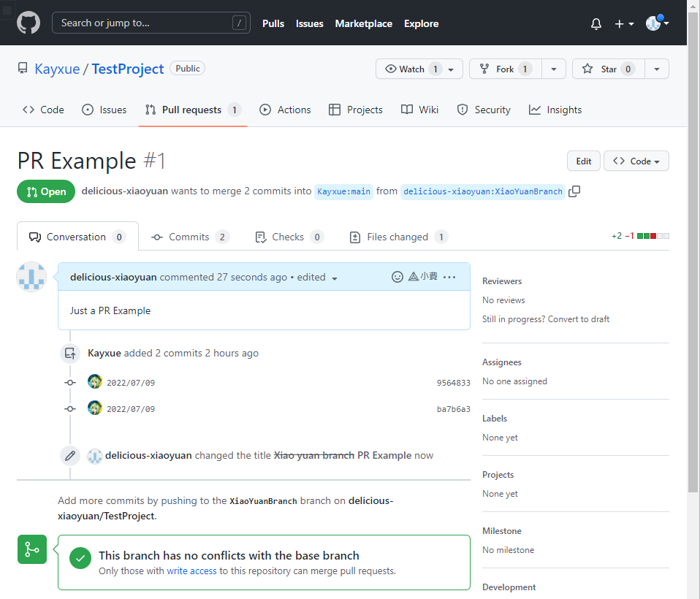Switch to the Files changed tab
Screen dimensions: 700x599
397,237
